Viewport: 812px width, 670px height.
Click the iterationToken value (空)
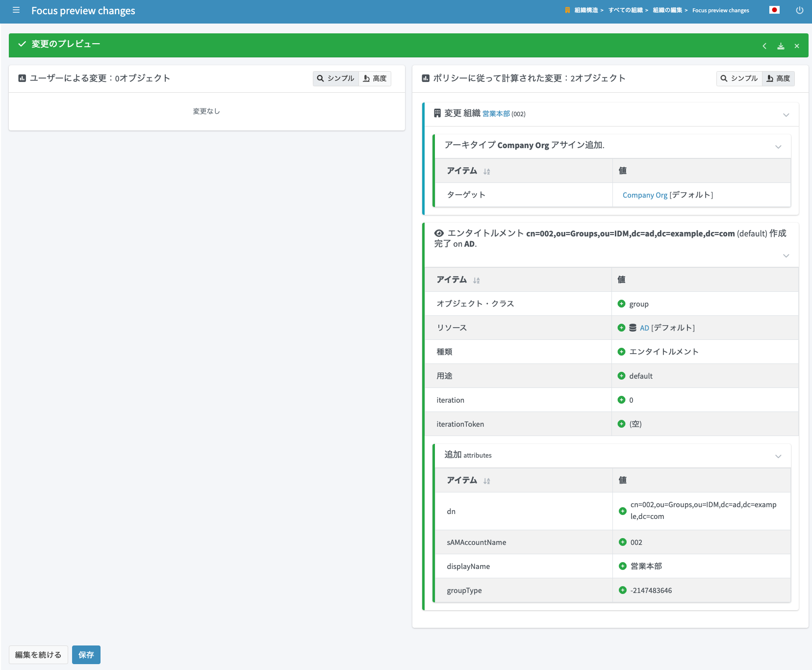tap(635, 424)
